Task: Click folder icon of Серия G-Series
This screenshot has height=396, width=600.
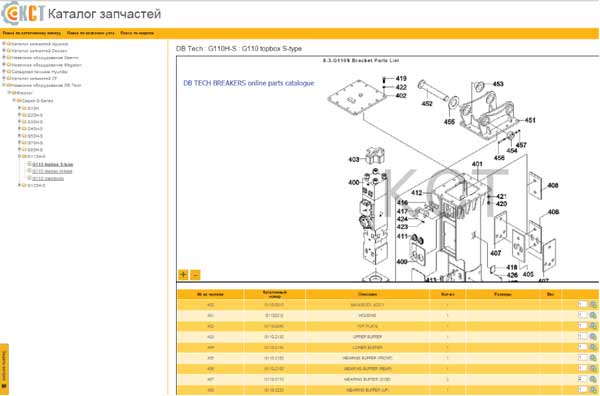Action: click(x=19, y=101)
